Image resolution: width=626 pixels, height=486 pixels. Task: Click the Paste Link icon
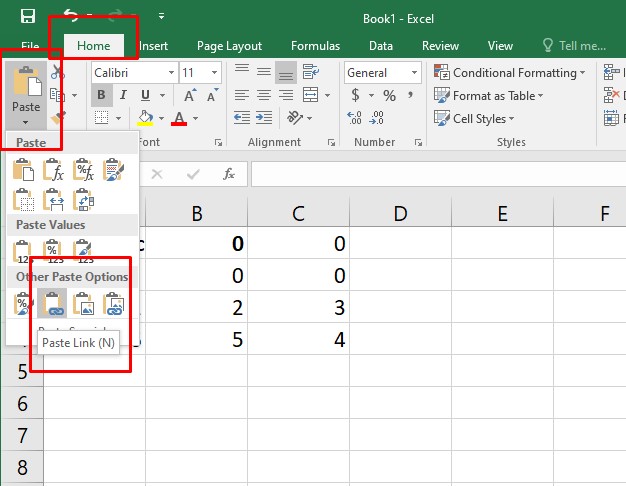coord(52,304)
